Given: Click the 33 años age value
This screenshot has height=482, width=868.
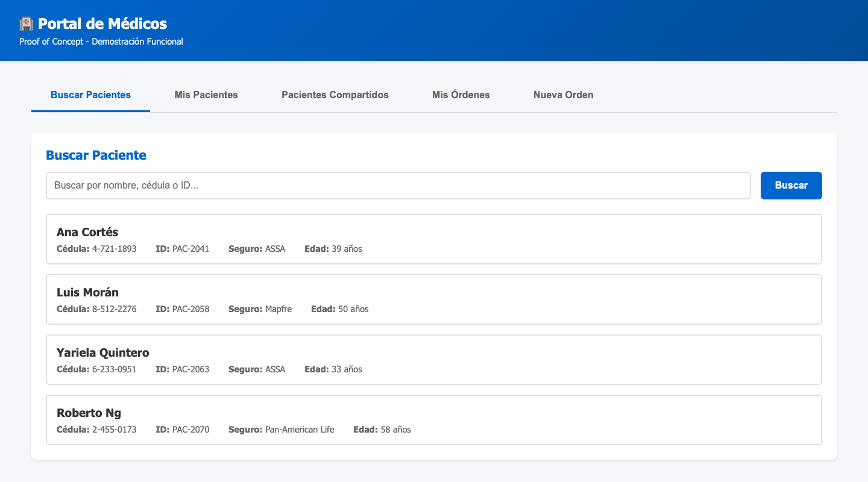Looking at the screenshot, I should [x=347, y=369].
